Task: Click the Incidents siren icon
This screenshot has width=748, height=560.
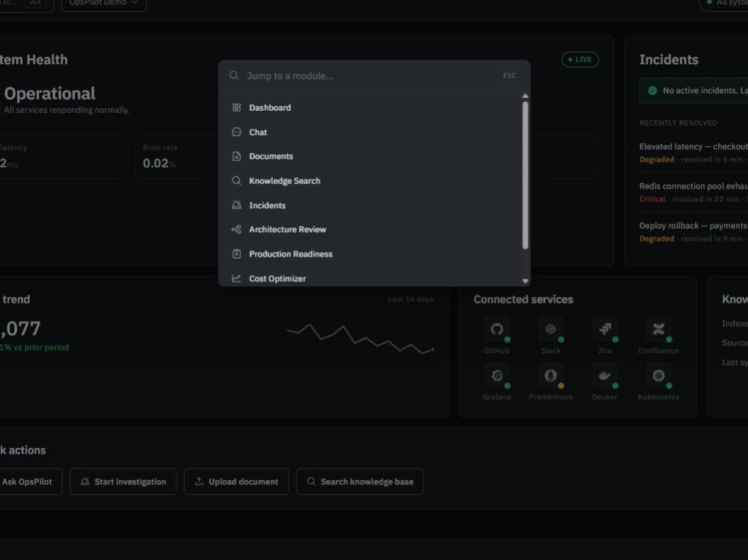Action: [x=236, y=205]
